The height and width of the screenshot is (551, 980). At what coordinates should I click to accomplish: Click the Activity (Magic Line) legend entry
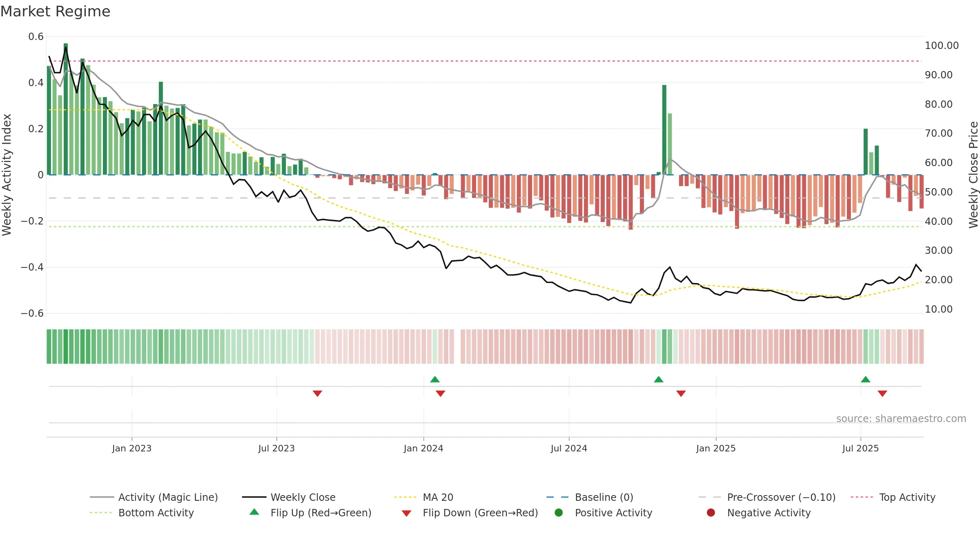pos(154,497)
